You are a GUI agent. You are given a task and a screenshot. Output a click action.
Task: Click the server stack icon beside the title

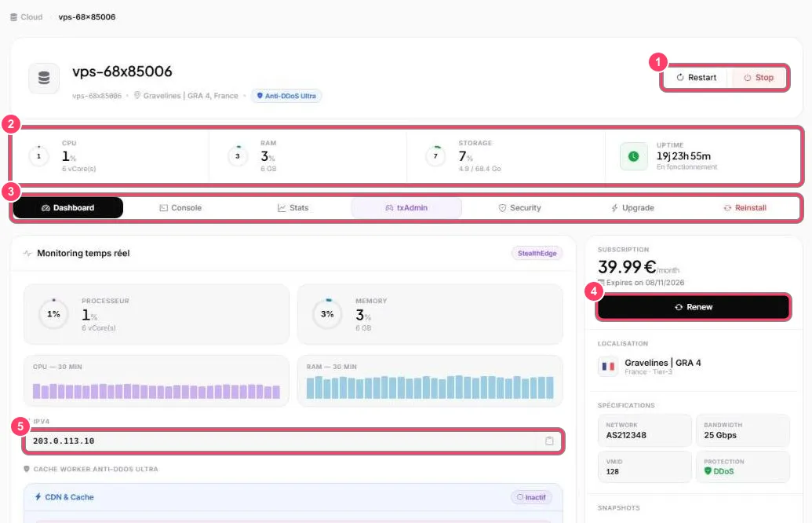[x=44, y=78]
